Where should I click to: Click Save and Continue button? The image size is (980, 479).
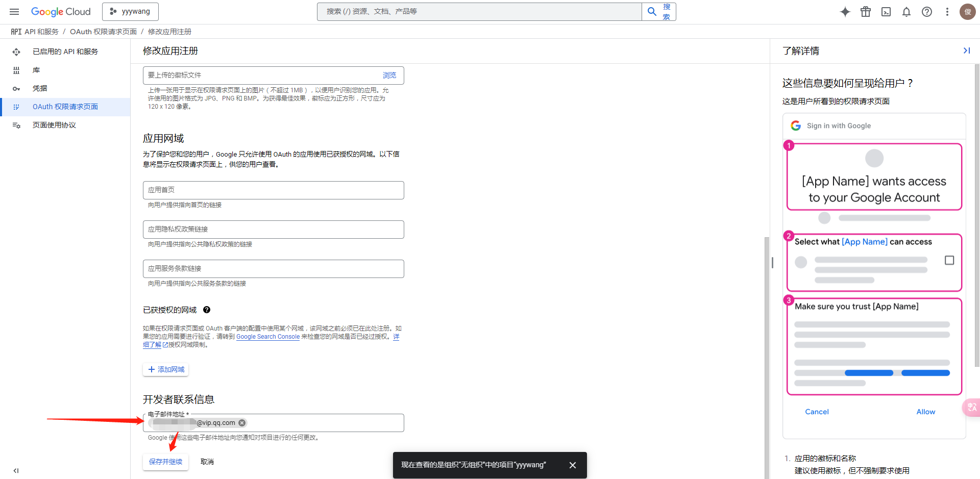tap(165, 462)
